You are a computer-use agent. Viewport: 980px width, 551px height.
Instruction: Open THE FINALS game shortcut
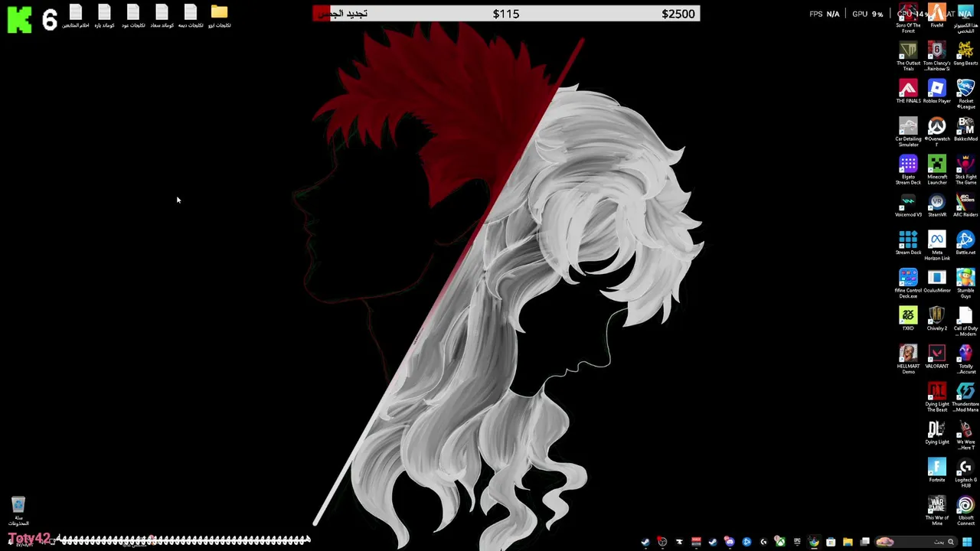[x=908, y=92]
